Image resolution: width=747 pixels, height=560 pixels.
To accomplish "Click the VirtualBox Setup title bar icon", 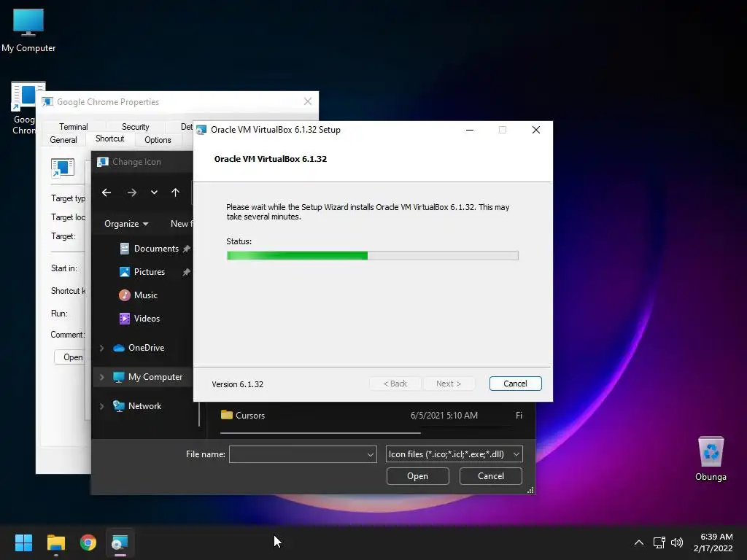I will 201,130.
